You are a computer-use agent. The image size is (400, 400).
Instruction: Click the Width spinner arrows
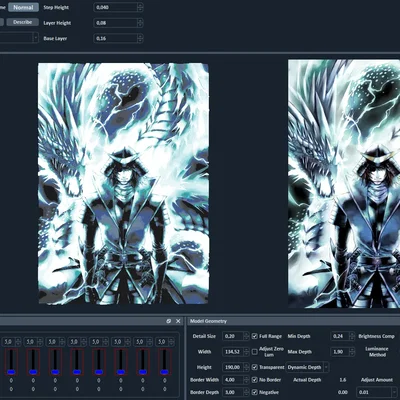click(x=246, y=352)
